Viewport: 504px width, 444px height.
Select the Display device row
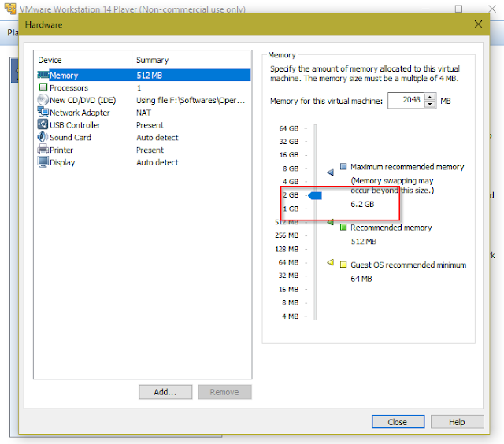coord(143,162)
